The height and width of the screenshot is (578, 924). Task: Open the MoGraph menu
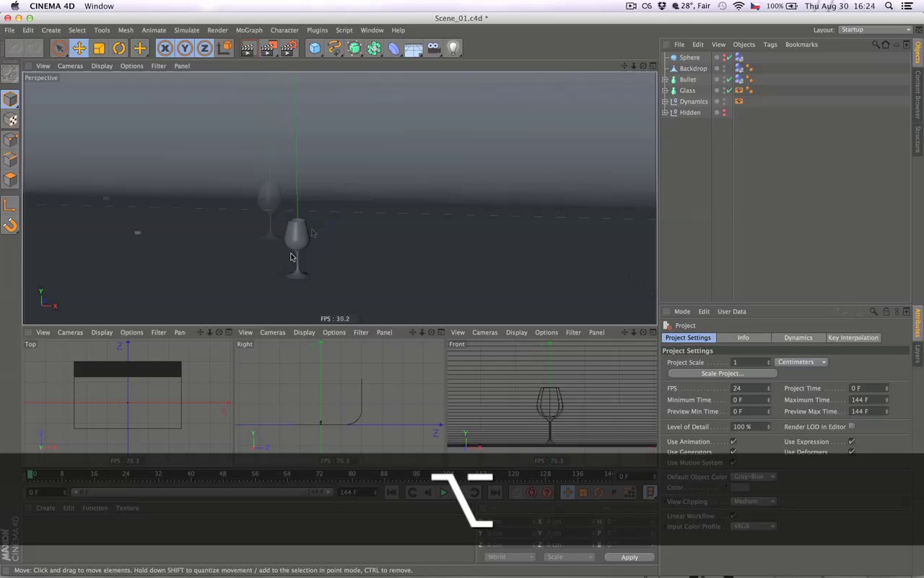click(x=249, y=30)
